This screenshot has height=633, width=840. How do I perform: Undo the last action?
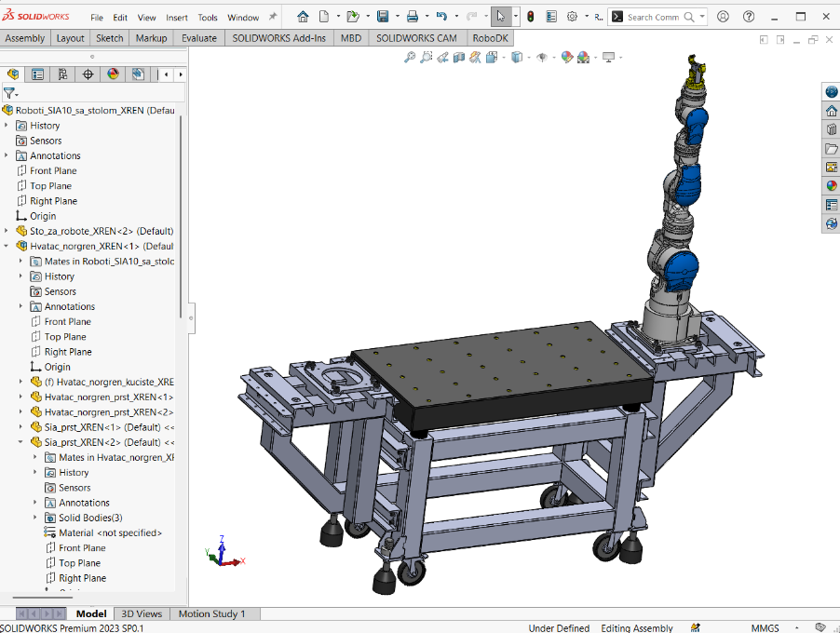[x=441, y=17]
